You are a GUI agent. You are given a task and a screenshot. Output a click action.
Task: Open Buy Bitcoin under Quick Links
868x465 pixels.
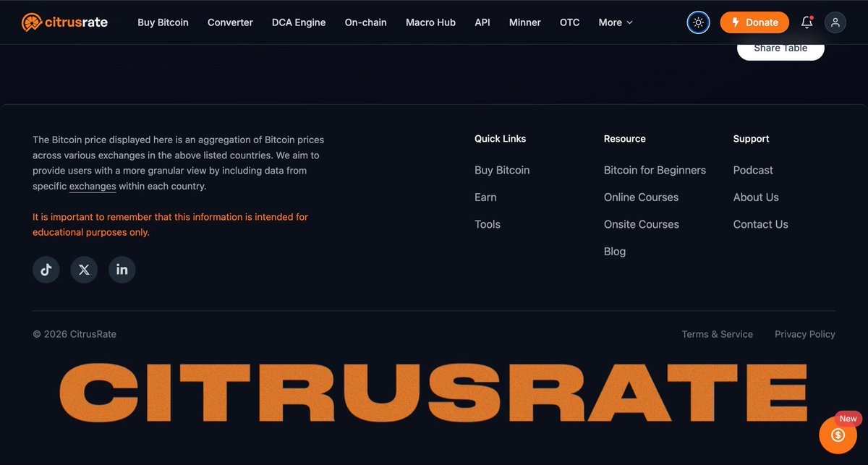(x=502, y=170)
